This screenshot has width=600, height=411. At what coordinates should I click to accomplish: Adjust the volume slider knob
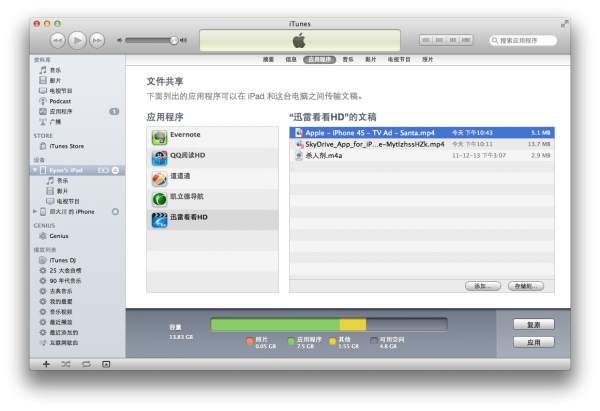pyautogui.click(x=174, y=40)
